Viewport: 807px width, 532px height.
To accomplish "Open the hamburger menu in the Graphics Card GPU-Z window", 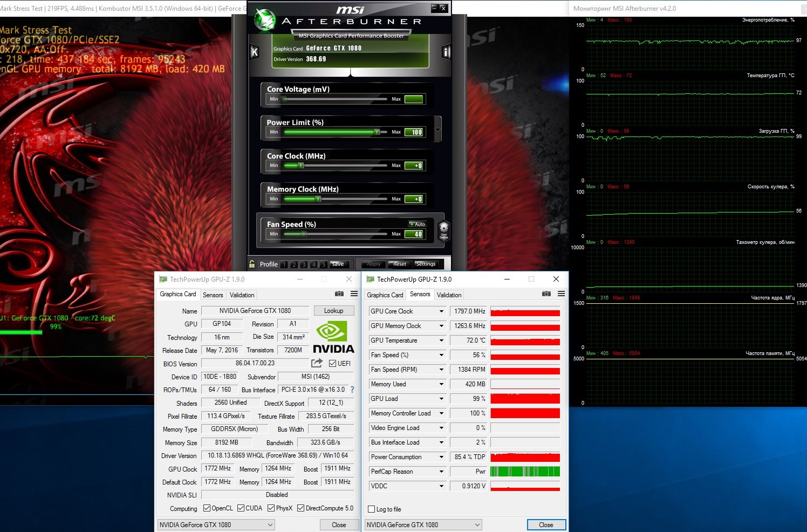I will (354, 294).
